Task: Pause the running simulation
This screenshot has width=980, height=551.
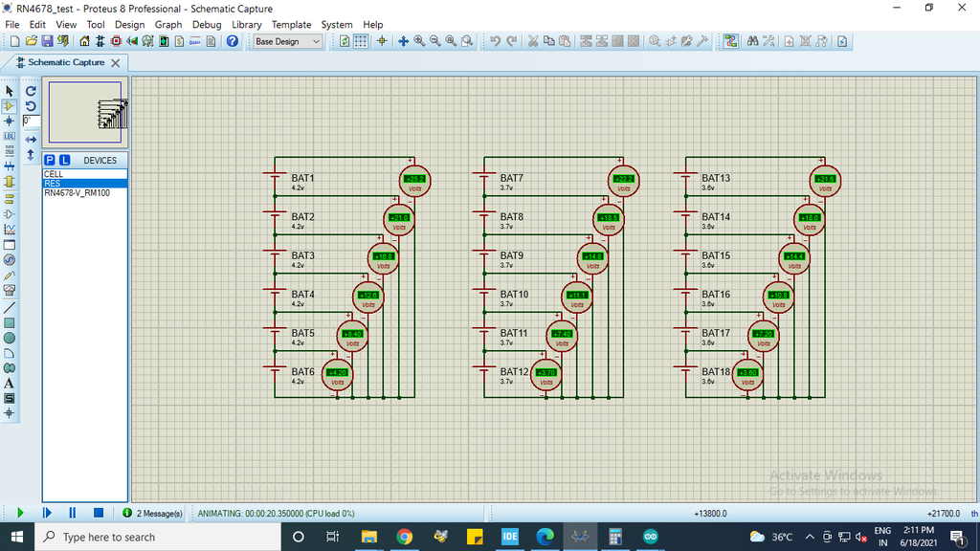Action: pyautogui.click(x=72, y=513)
